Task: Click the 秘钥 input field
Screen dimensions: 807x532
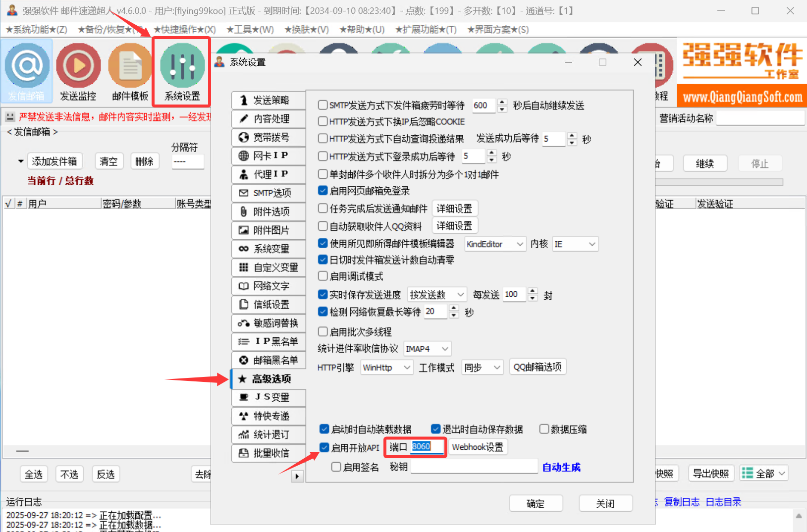Action: [x=474, y=467]
